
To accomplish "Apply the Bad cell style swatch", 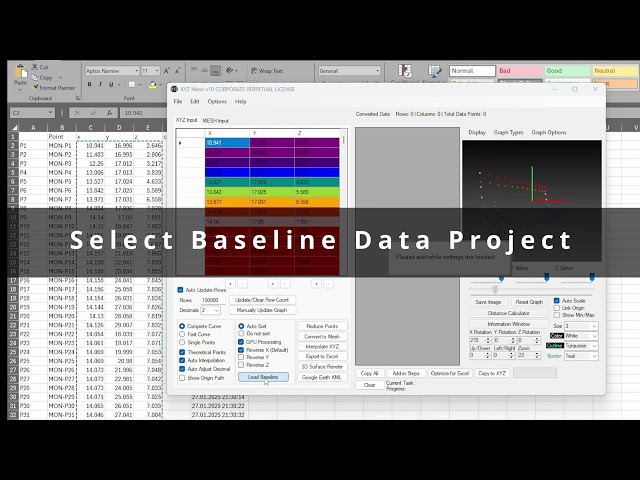I will (520, 71).
